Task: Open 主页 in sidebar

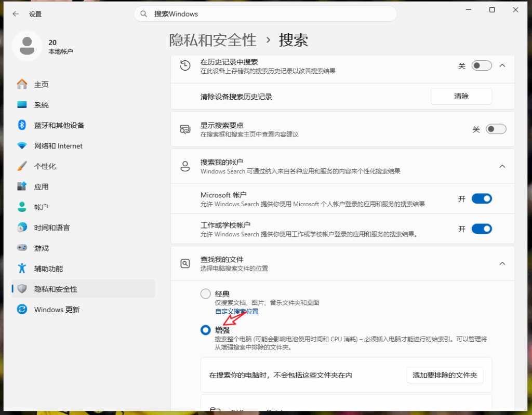Action: tap(84, 84)
